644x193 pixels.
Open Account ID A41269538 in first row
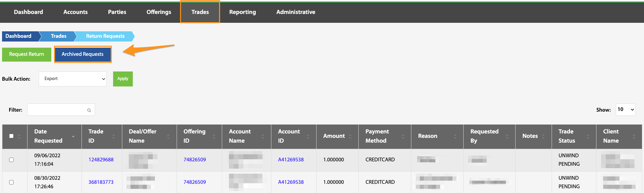point(291,160)
